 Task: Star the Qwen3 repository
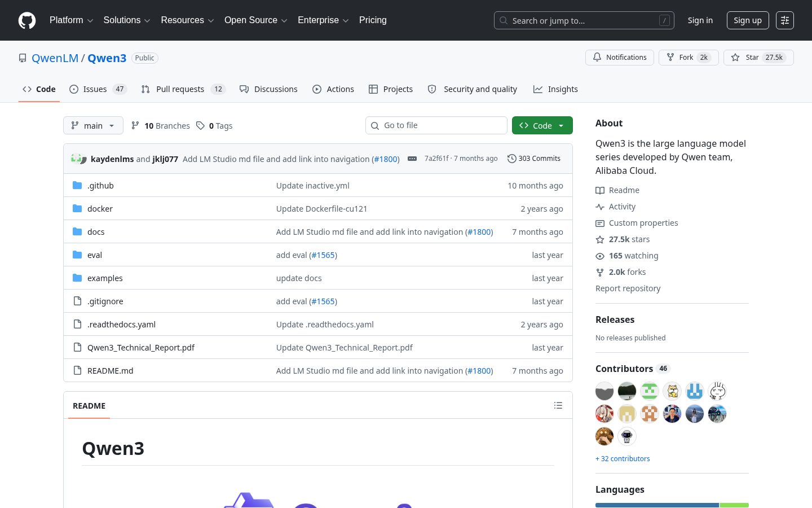758,58
